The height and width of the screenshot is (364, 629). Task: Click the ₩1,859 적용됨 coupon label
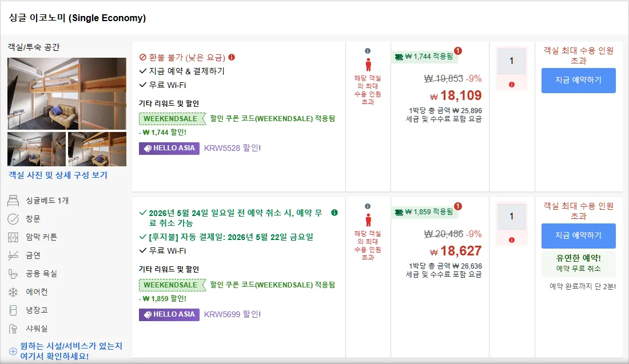pyautogui.click(x=424, y=212)
